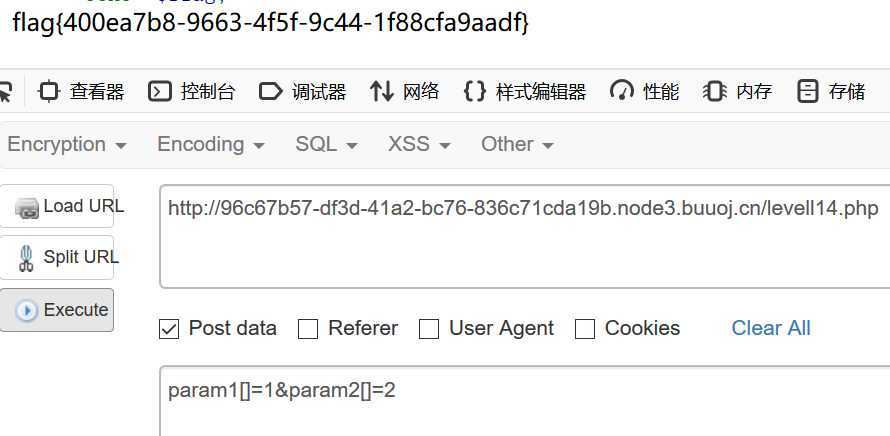Click the element picker arrow icon
The width and height of the screenshot is (890, 436).
[x=5, y=93]
